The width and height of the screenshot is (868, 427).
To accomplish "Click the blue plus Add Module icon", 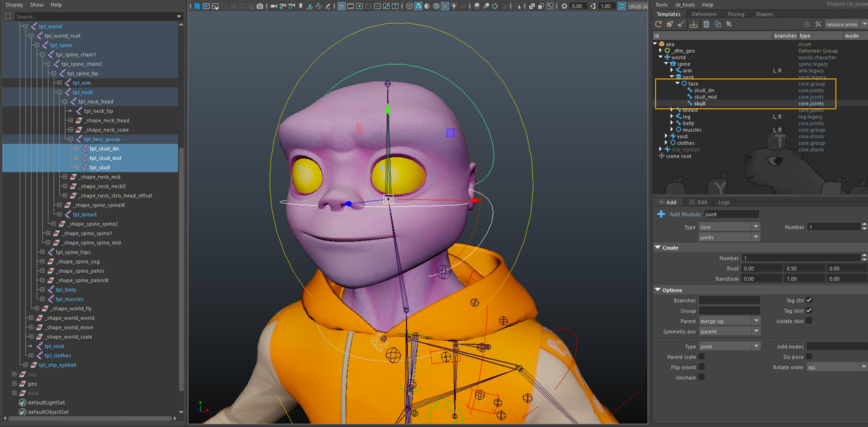I will click(661, 214).
